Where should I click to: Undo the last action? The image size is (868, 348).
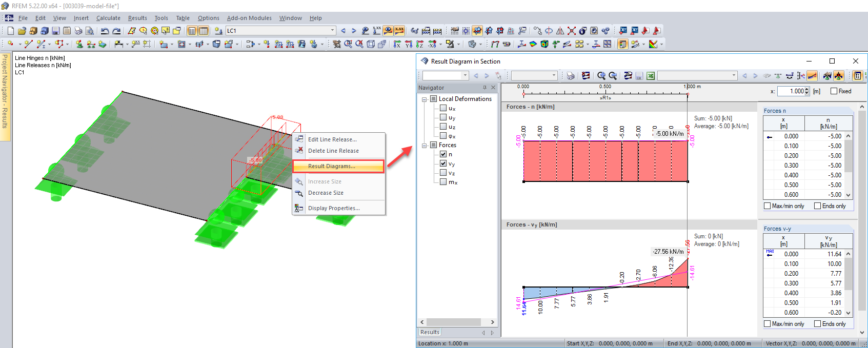(x=105, y=31)
